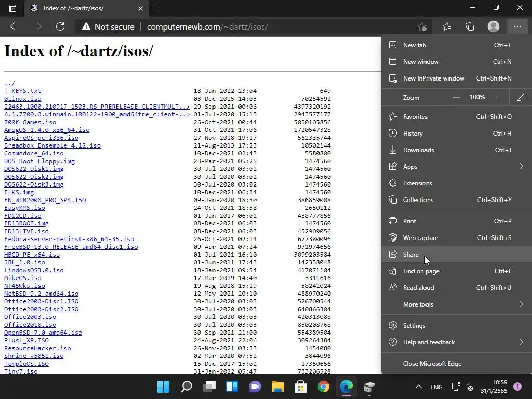Reload the page with refresh icon
Screen dimensions: 532x399
pyautogui.click(x=60, y=26)
